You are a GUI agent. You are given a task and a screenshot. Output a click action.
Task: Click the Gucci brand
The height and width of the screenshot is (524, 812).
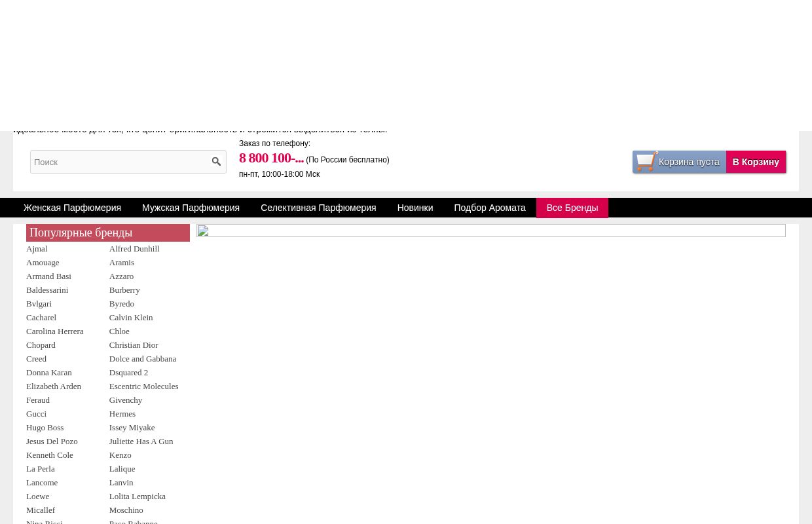36,414
